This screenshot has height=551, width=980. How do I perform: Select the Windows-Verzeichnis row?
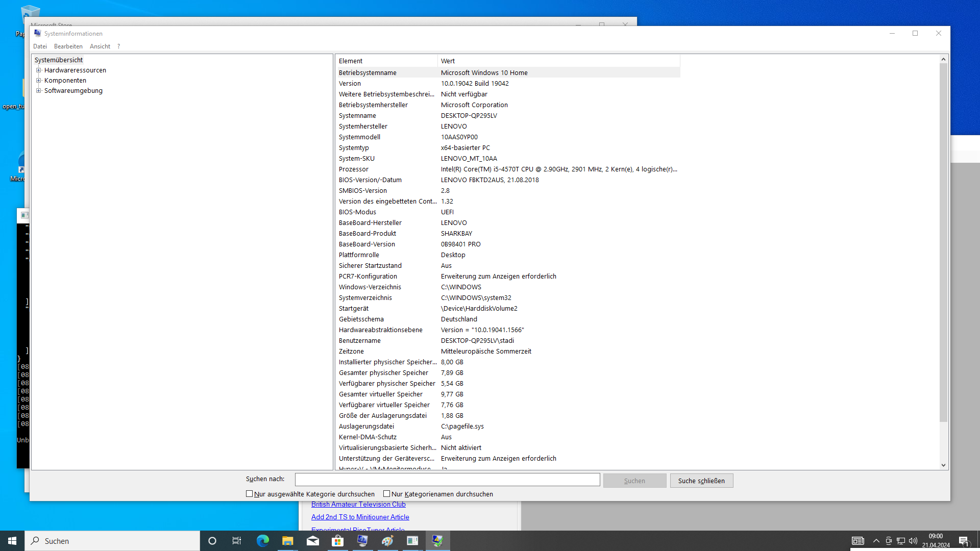click(x=508, y=287)
